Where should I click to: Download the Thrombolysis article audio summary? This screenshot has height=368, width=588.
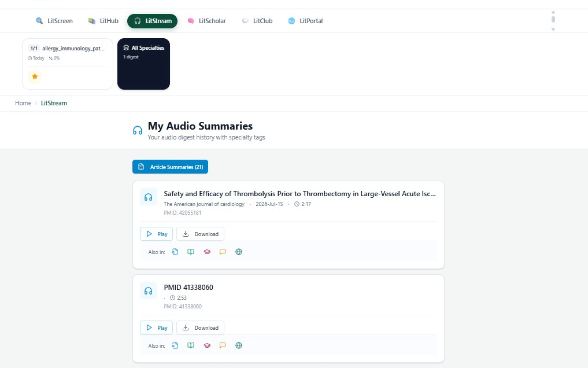(x=200, y=234)
